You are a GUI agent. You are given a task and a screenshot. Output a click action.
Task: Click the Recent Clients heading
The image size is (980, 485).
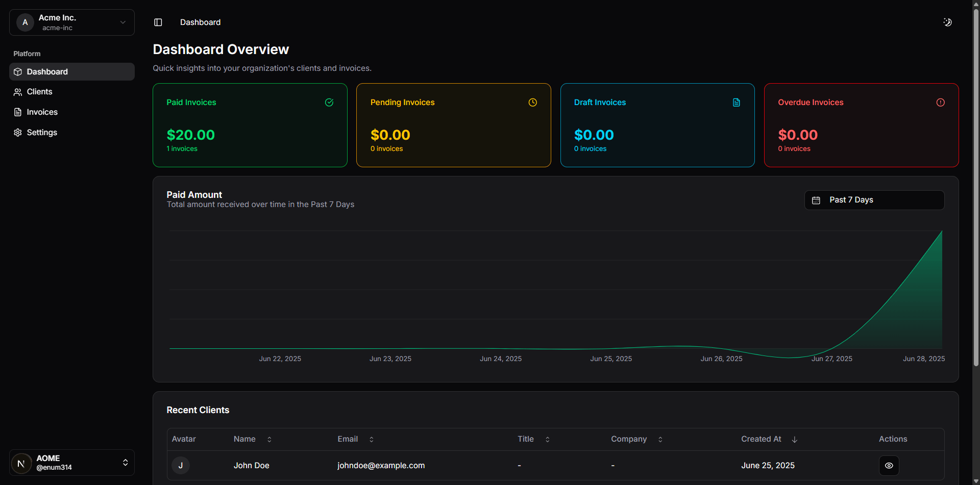198,410
